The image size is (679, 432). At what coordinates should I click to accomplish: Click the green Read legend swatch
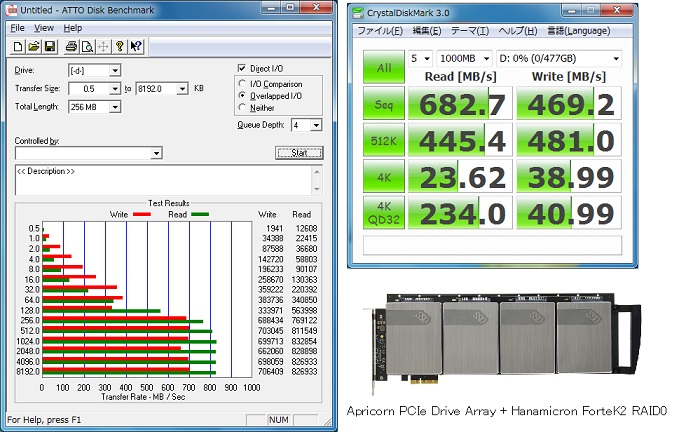click(200, 214)
